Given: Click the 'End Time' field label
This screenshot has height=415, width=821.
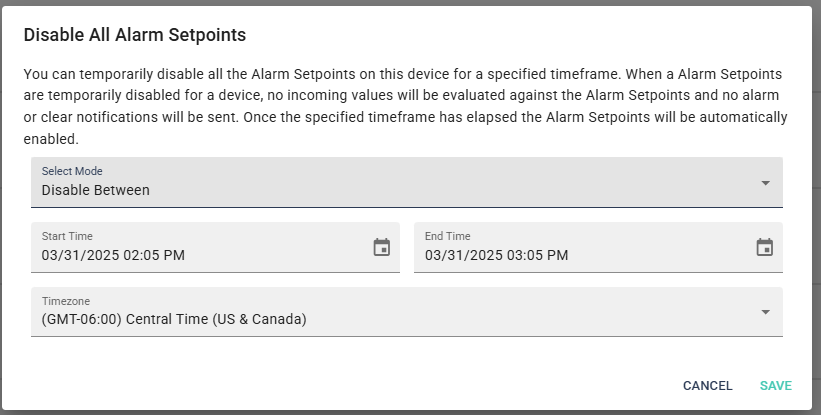Looking at the screenshot, I should tap(447, 236).
